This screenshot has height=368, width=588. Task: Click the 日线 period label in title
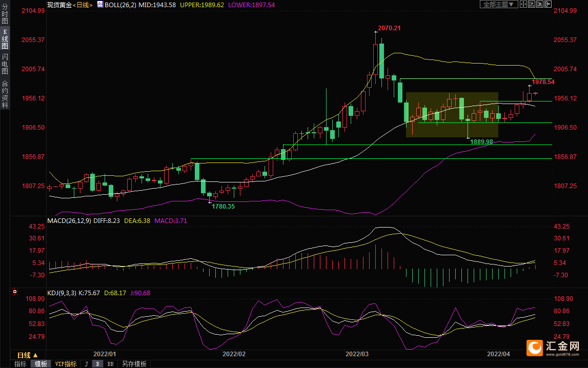[83, 5]
